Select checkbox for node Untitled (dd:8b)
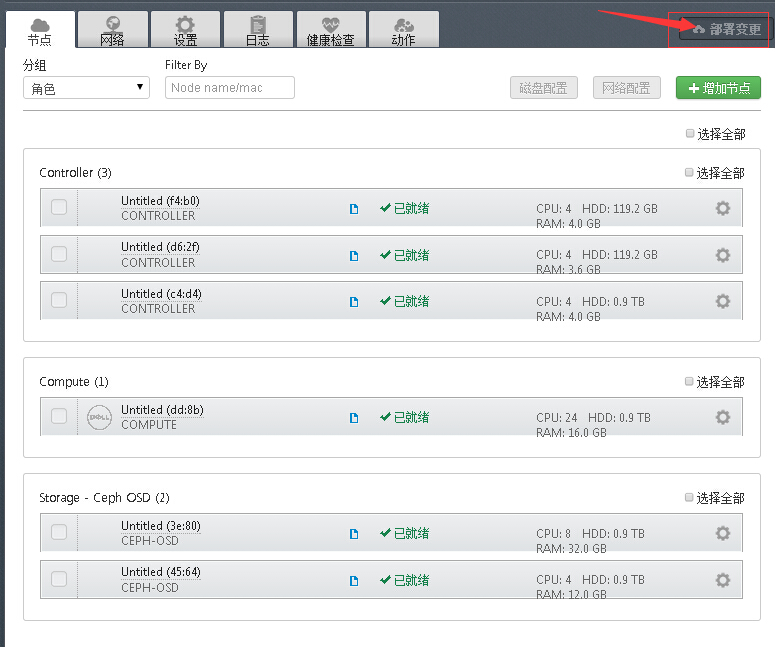Viewport: 775px width, 647px height. [59, 416]
